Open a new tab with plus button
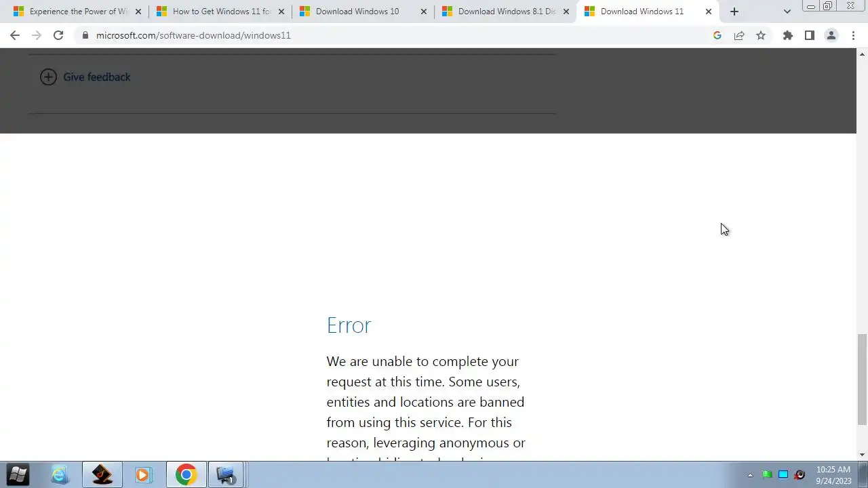 coord(734,12)
